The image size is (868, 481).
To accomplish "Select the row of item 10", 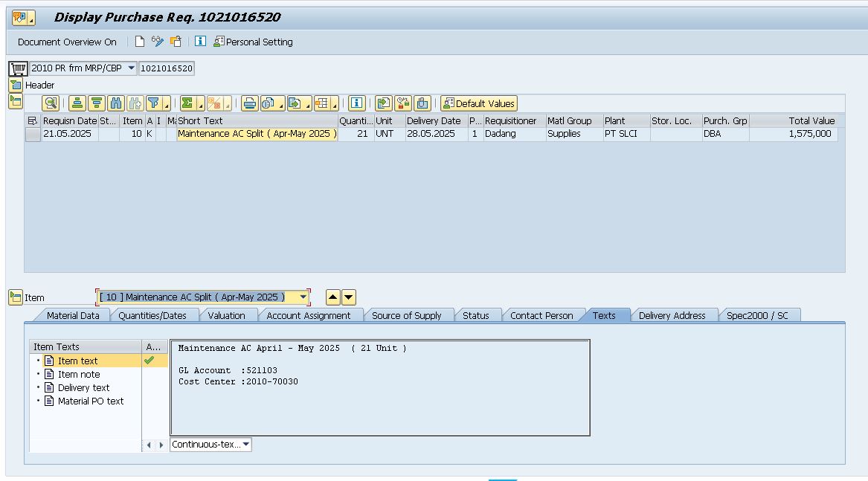I will point(33,134).
